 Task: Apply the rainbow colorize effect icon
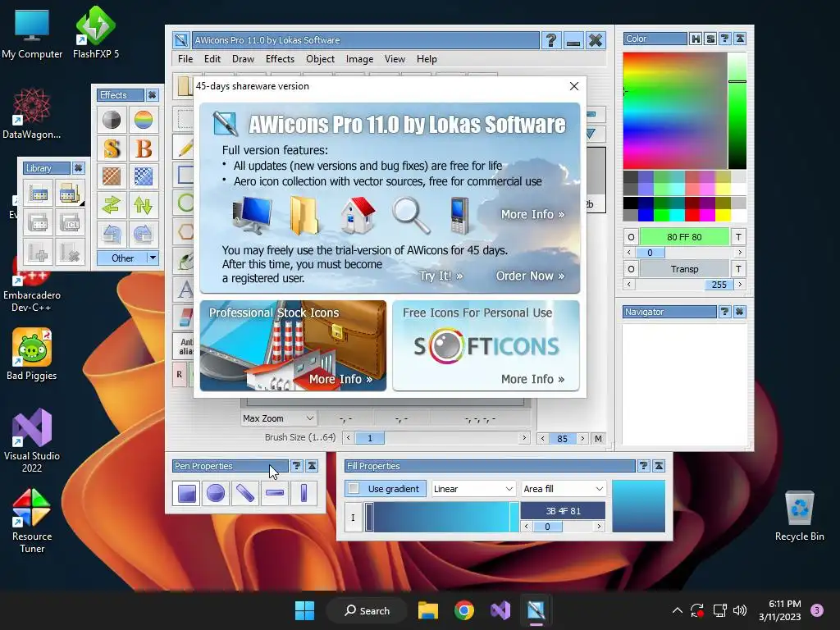coord(143,120)
